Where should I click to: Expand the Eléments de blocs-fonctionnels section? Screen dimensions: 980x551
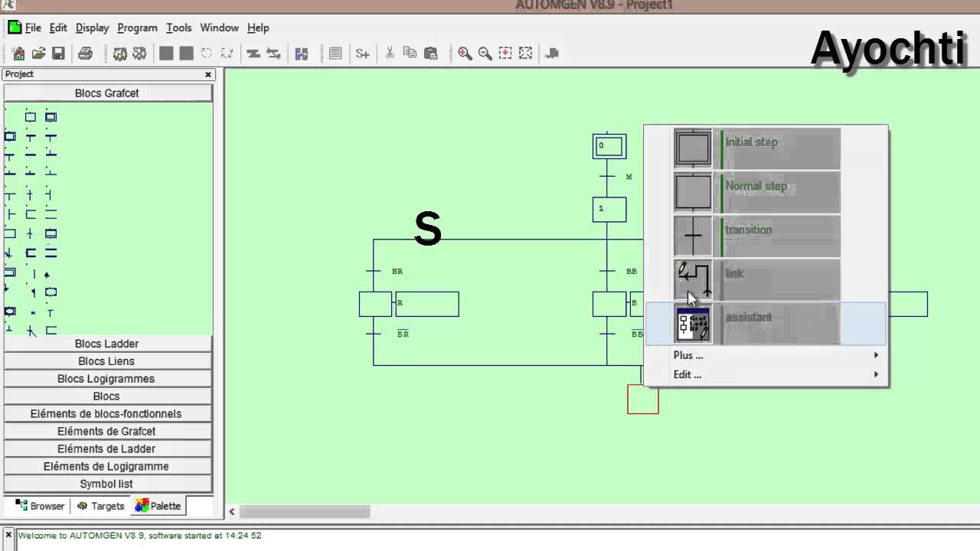107,414
